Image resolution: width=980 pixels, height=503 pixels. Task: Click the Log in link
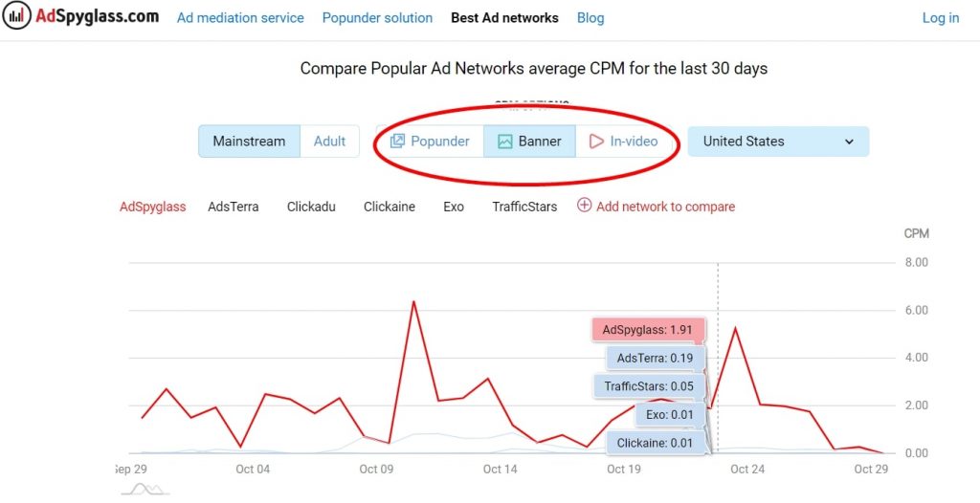(941, 18)
